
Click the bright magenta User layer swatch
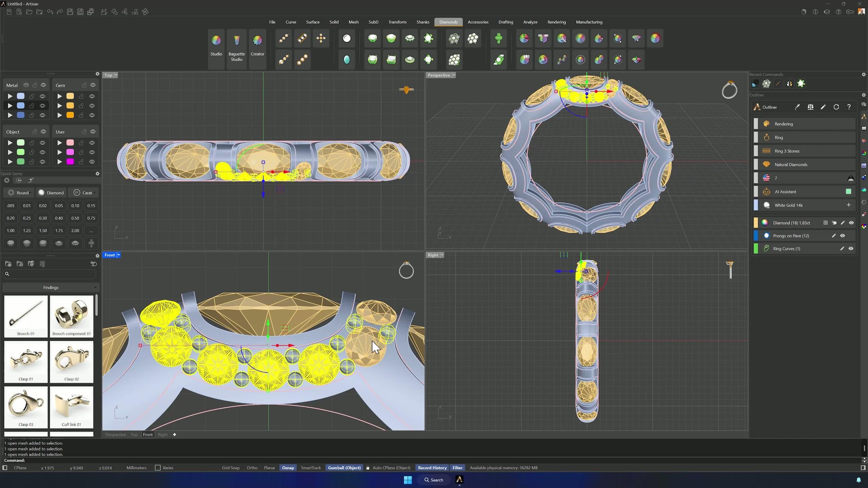[x=70, y=162]
